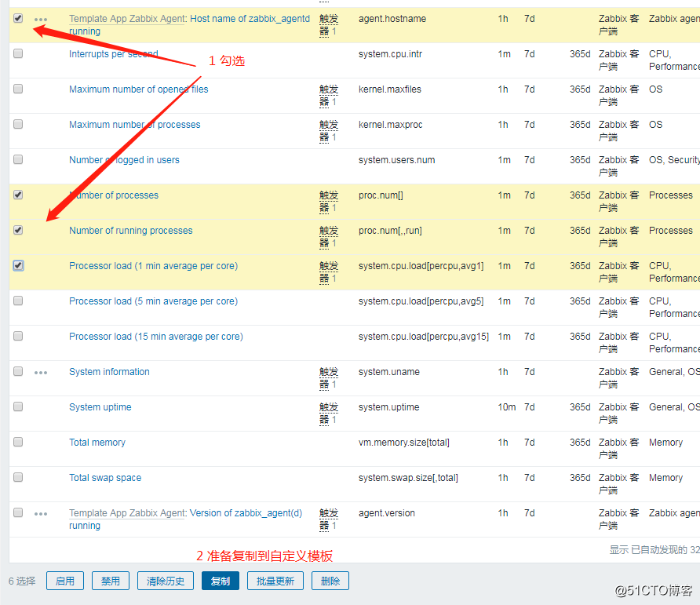Tick the Total memory checkbox
The height and width of the screenshot is (605, 700).
[18, 442]
